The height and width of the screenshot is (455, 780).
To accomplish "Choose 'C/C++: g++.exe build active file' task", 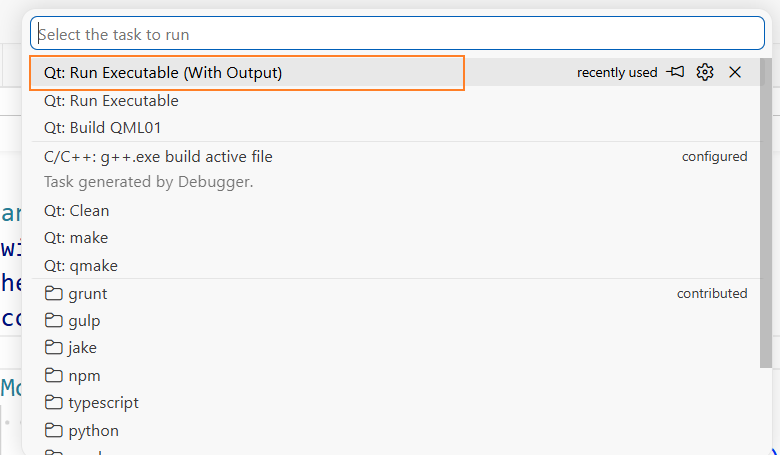I will (x=395, y=169).
